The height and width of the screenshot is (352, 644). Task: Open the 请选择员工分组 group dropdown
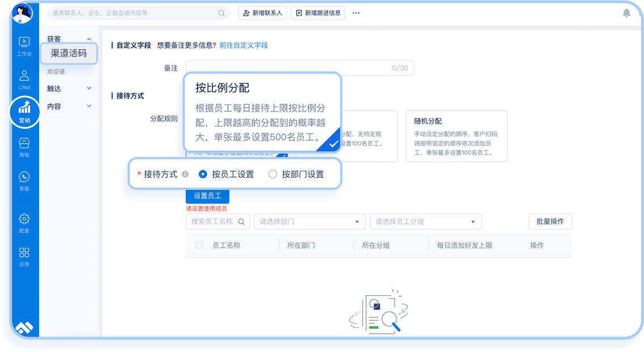click(425, 221)
